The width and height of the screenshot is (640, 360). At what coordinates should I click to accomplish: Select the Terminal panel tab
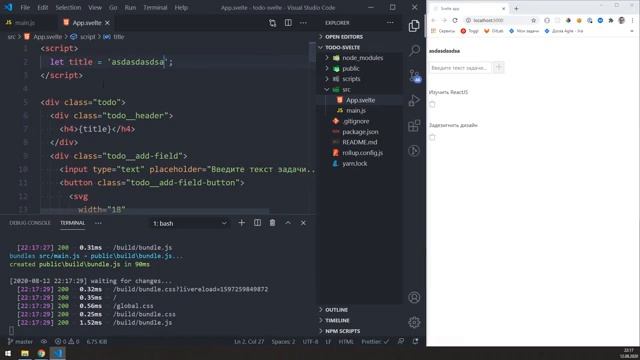pyautogui.click(x=73, y=223)
